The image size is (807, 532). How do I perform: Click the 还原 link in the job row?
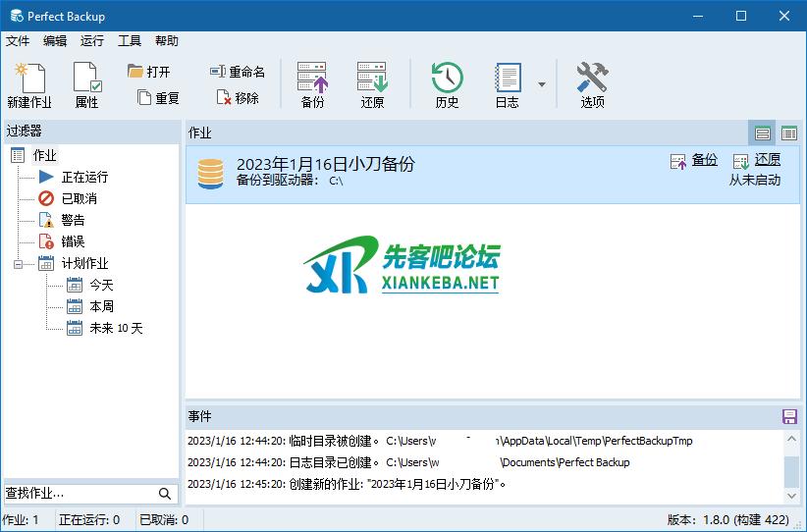(767, 160)
